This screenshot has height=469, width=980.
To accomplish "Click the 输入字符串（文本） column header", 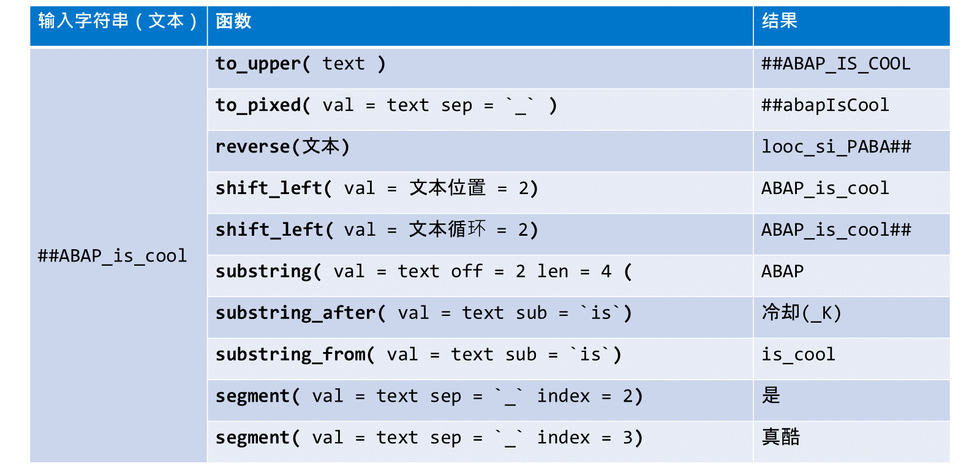I will (118, 26).
